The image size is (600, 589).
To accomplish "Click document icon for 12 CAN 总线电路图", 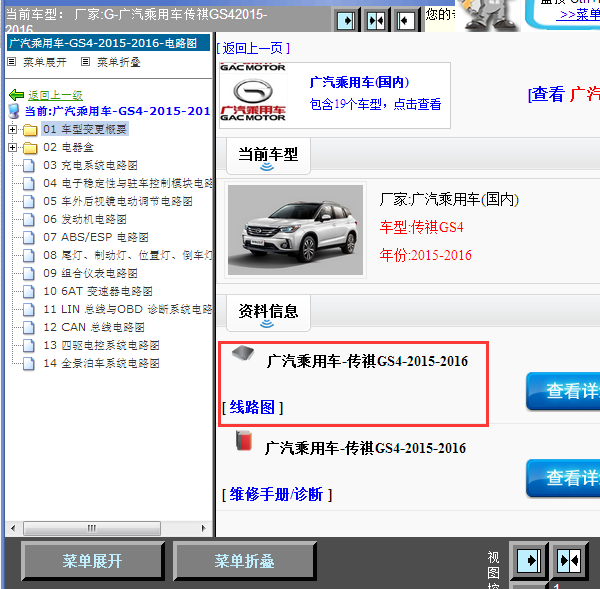I will tap(28, 328).
